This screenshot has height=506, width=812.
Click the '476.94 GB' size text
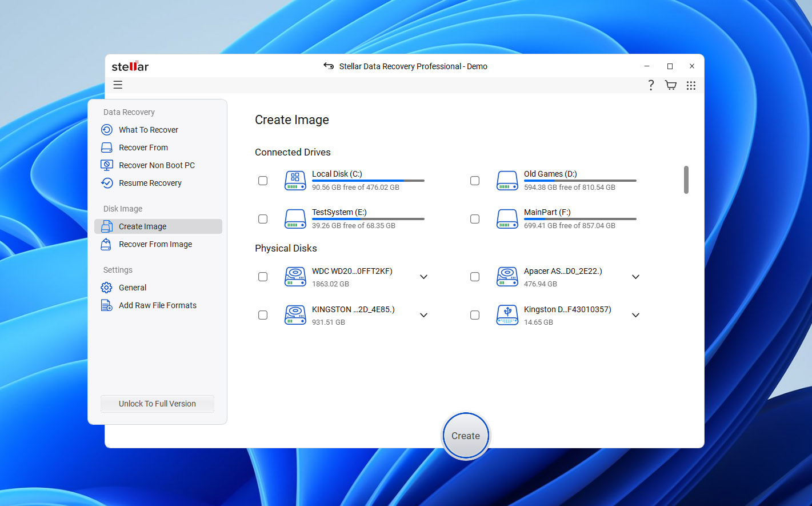click(541, 284)
